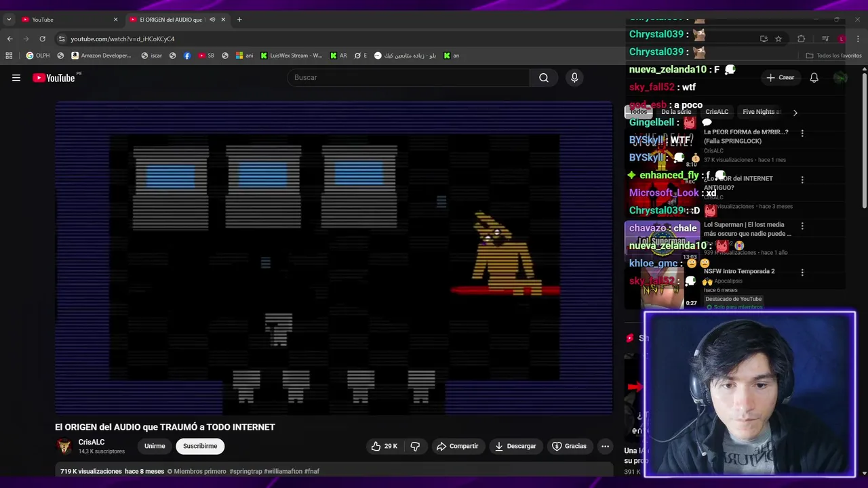Image resolution: width=868 pixels, height=488 pixels.
Task: Open the OLPH Google bookmark
Action: coord(38,56)
